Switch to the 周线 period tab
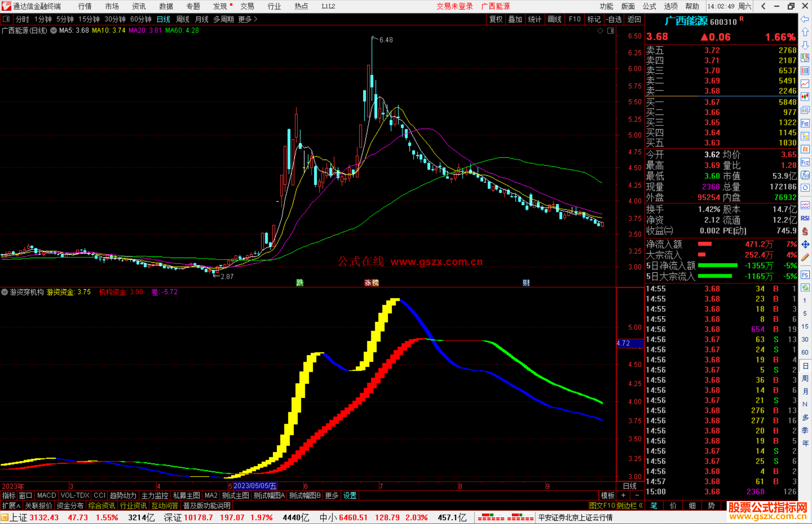This screenshot has height=524, width=812. [x=183, y=19]
